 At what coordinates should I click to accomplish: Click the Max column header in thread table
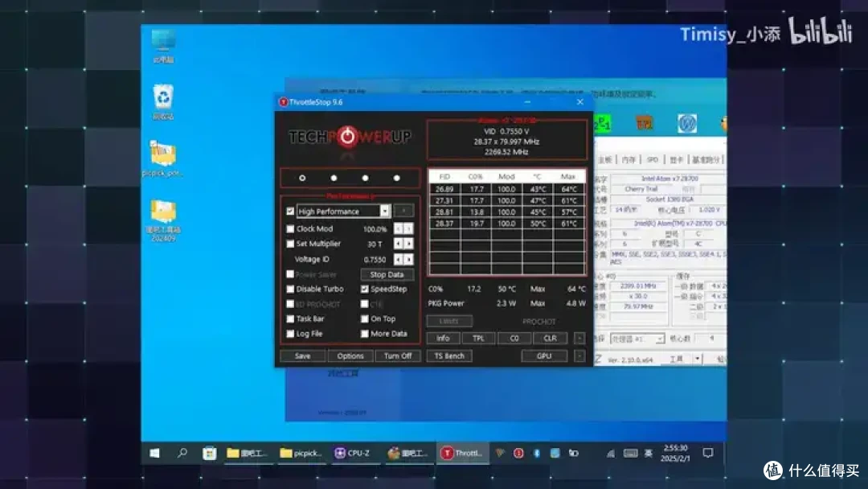(568, 177)
